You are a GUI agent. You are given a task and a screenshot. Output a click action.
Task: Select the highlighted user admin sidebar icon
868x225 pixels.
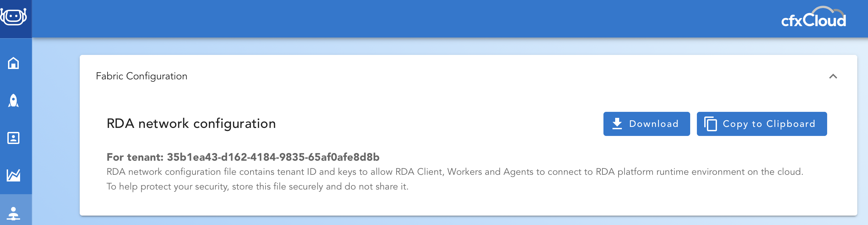[13, 213]
